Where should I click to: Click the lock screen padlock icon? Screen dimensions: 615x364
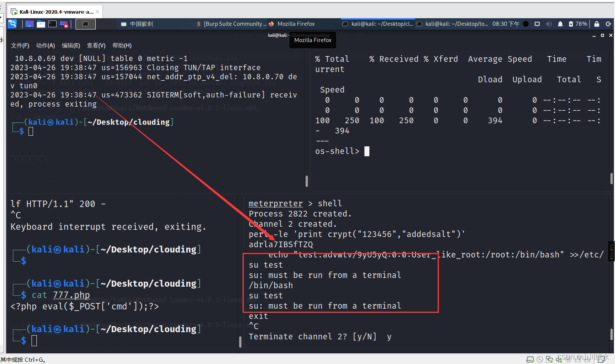pyautogui.click(x=597, y=24)
